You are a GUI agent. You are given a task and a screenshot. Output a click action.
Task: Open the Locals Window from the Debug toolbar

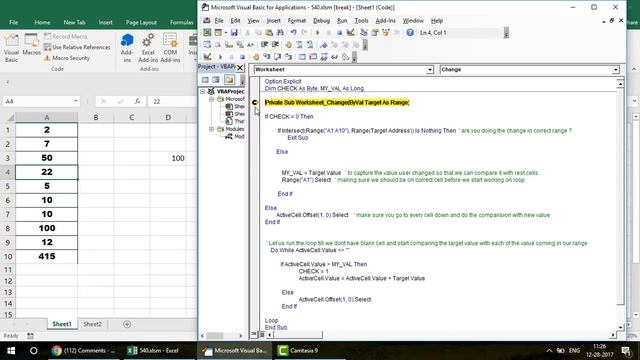[302, 57]
